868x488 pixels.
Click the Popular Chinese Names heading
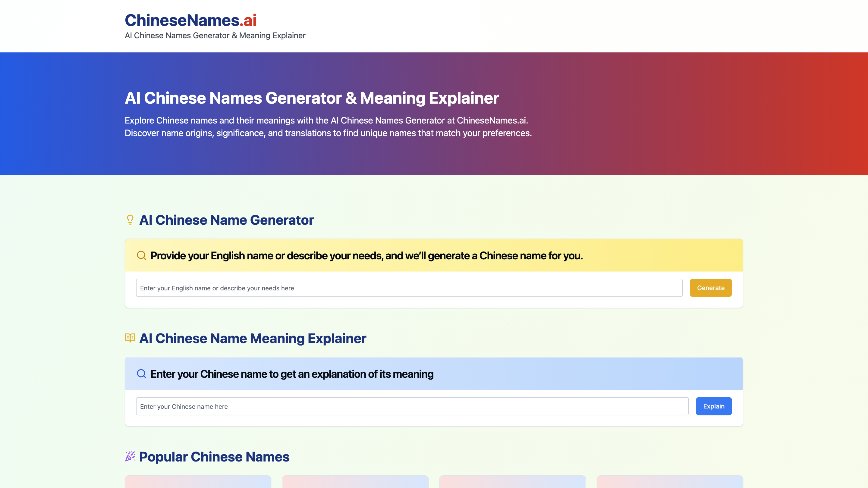(x=215, y=457)
